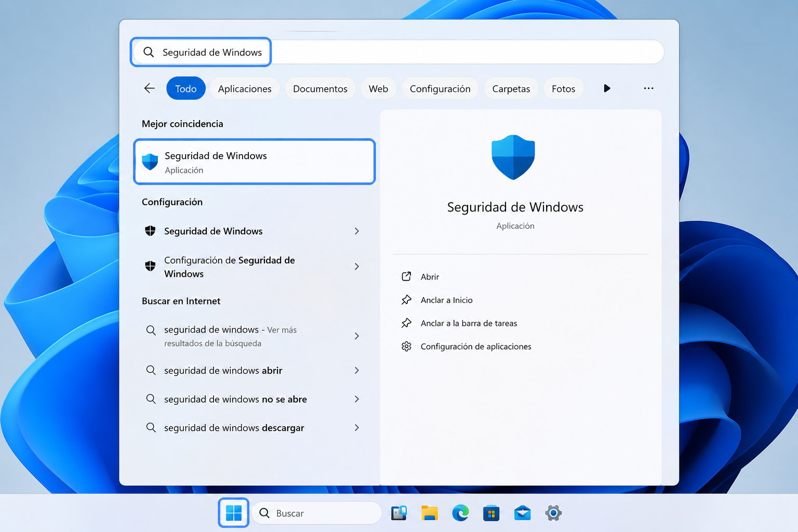The image size is (798, 532).
Task: Click black shield icon beside Configuración de Seguridad
Action: tap(150, 266)
